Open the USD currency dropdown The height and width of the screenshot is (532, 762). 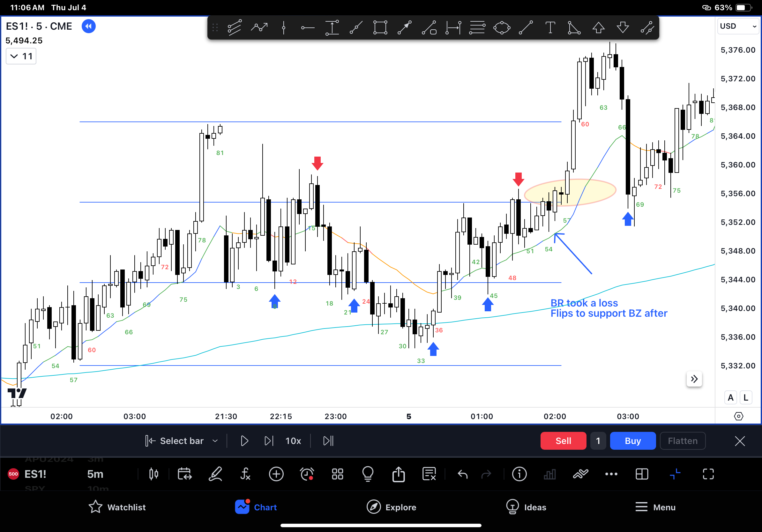tap(738, 26)
